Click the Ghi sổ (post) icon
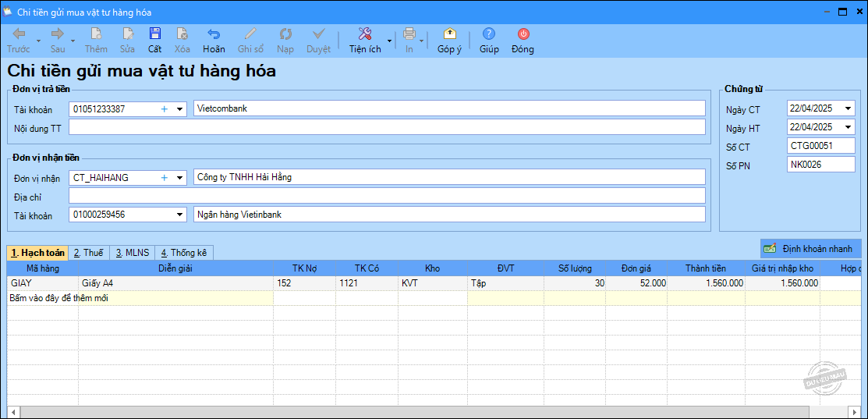The height and width of the screenshot is (419, 868). pyautogui.click(x=251, y=34)
